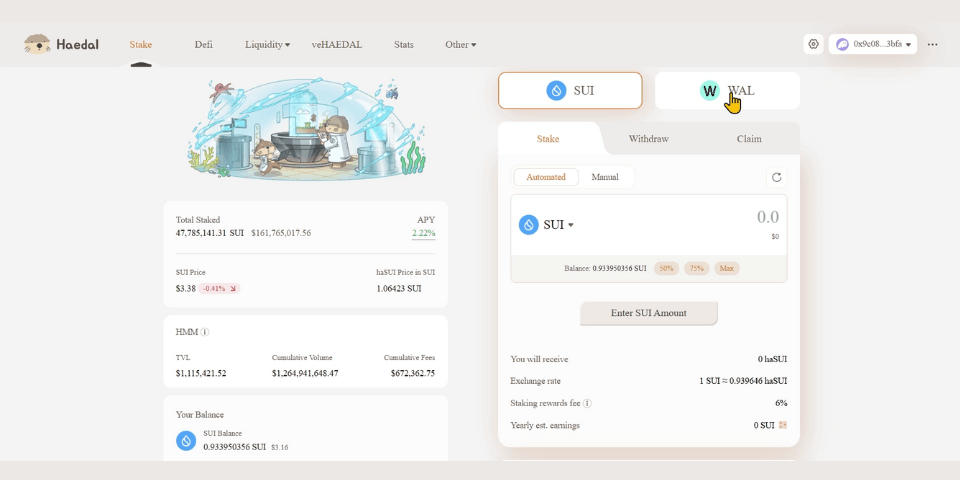Click the refresh icon in the stake panel
The width and height of the screenshot is (960, 480).
[x=776, y=177]
